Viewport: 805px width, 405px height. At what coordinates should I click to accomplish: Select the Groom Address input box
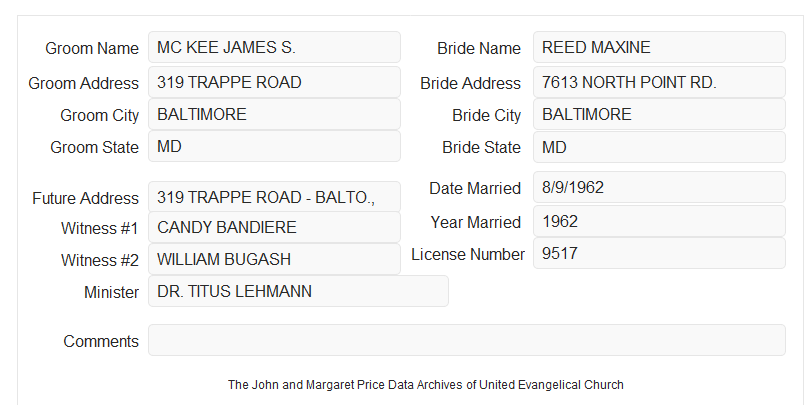pos(274,82)
